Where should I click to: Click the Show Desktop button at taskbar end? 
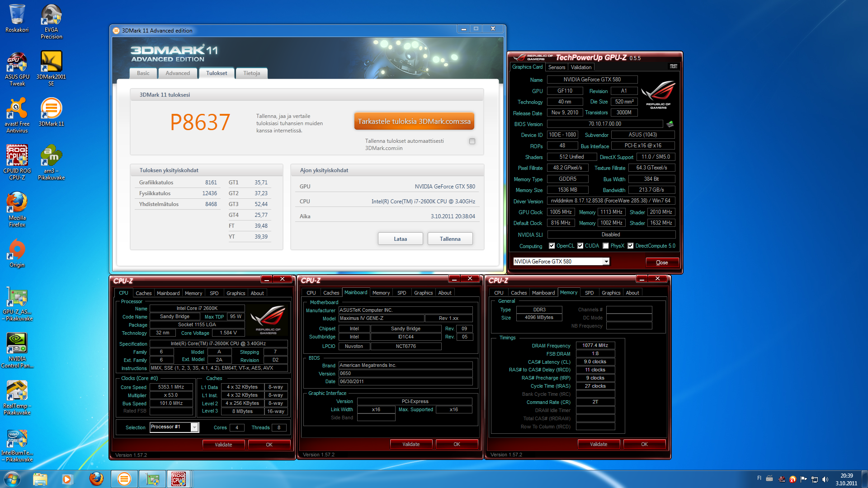(x=865, y=479)
